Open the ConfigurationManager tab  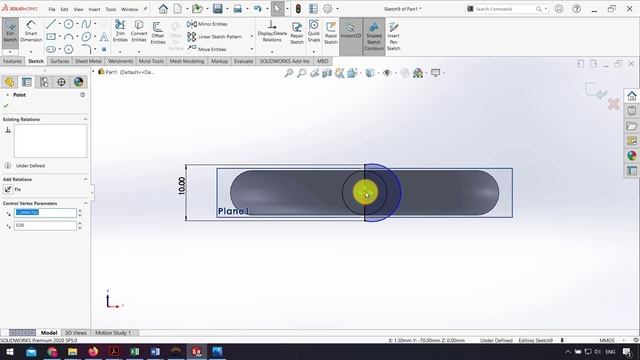(44, 82)
